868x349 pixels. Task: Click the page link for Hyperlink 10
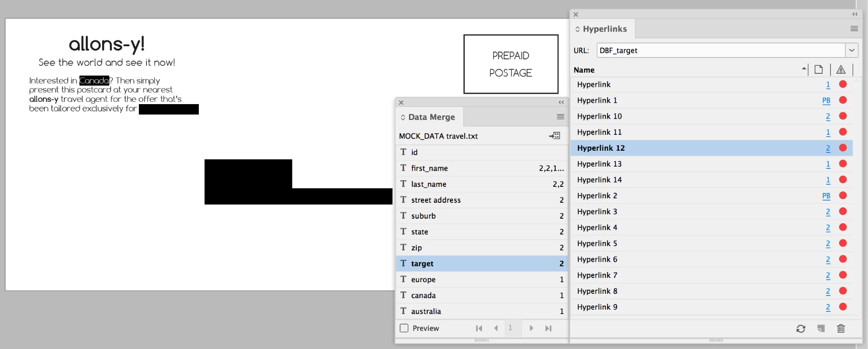pyautogui.click(x=828, y=116)
